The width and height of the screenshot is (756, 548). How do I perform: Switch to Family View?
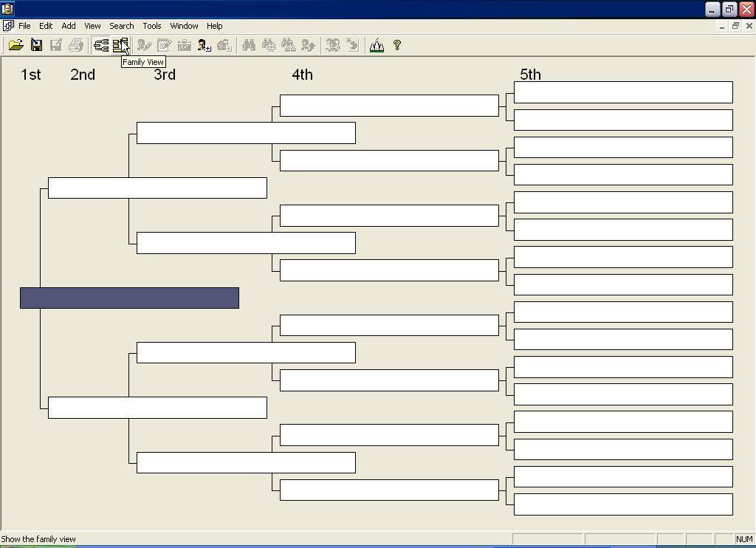click(120, 45)
